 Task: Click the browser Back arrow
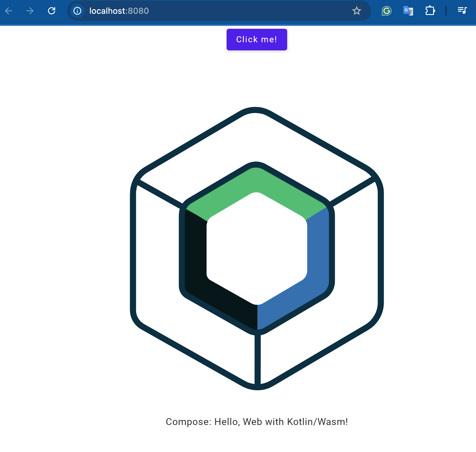(x=9, y=11)
